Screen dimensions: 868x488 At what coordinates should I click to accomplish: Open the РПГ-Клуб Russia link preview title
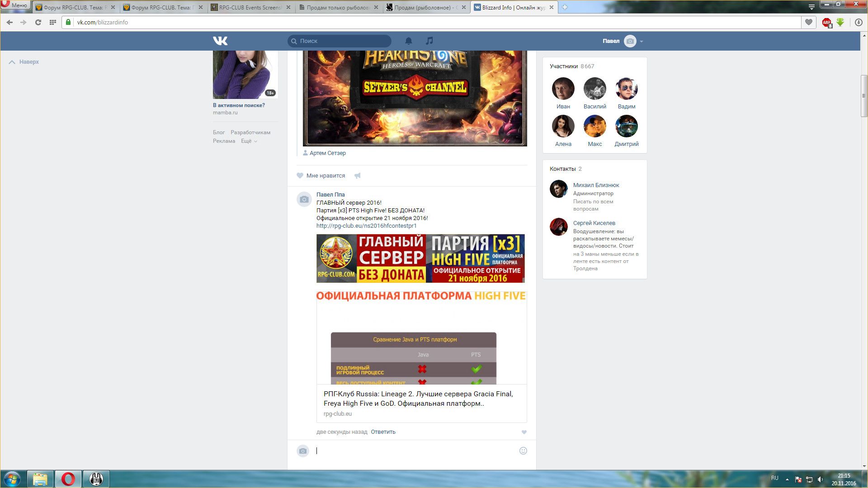point(418,399)
